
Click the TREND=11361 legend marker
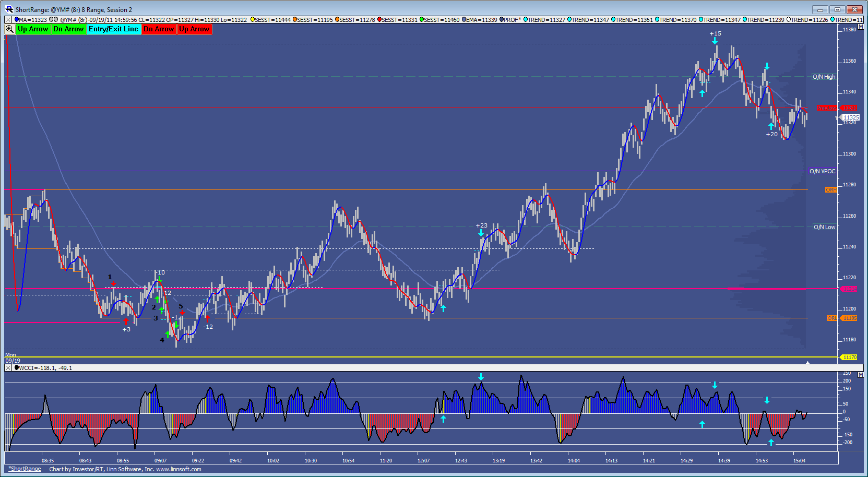[x=613, y=20]
